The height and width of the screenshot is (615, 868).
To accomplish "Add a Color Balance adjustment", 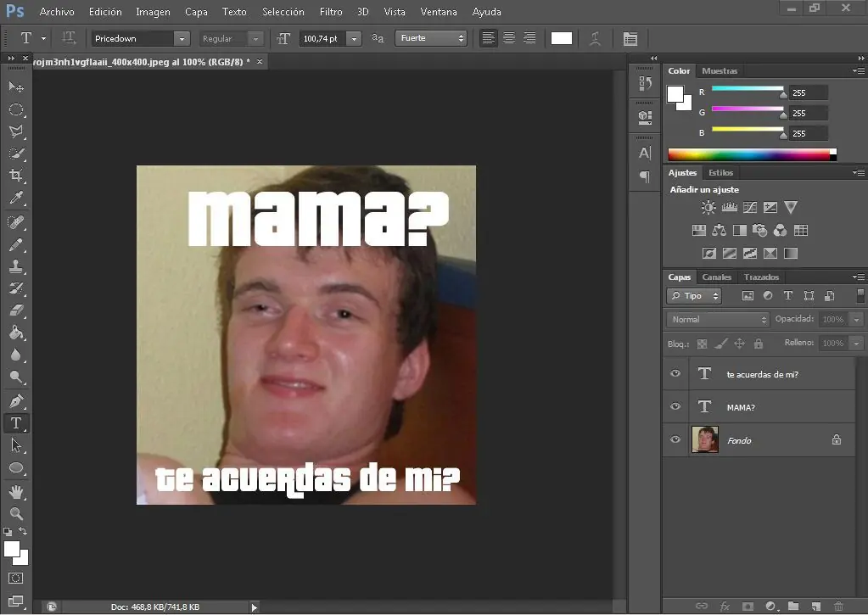I will click(x=719, y=230).
